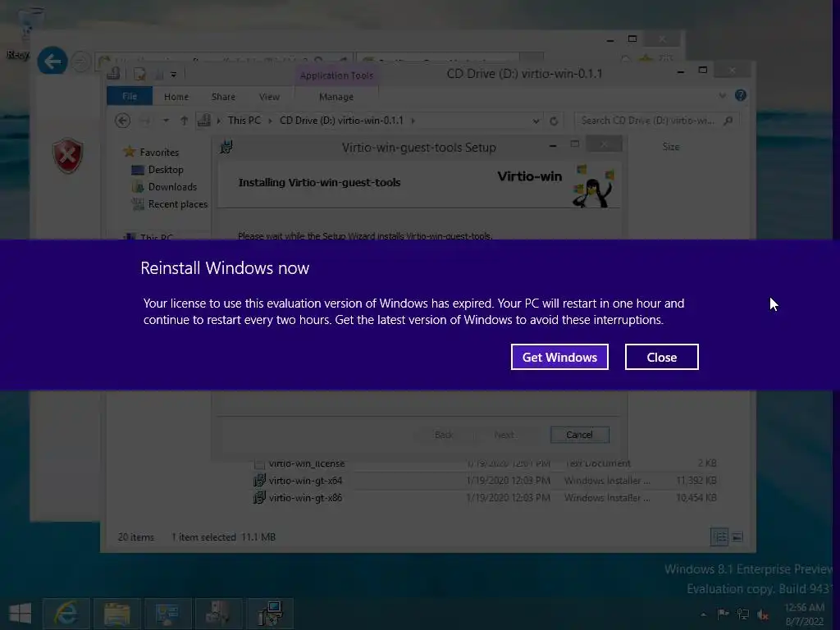This screenshot has width=840, height=630.
Task: Expand the ribbon chevron
Action: (x=722, y=95)
